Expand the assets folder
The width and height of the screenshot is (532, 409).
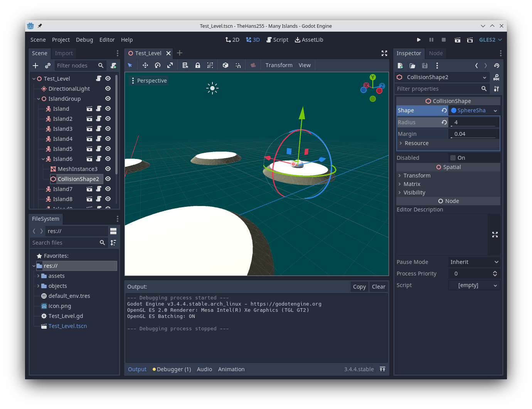coord(38,276)
